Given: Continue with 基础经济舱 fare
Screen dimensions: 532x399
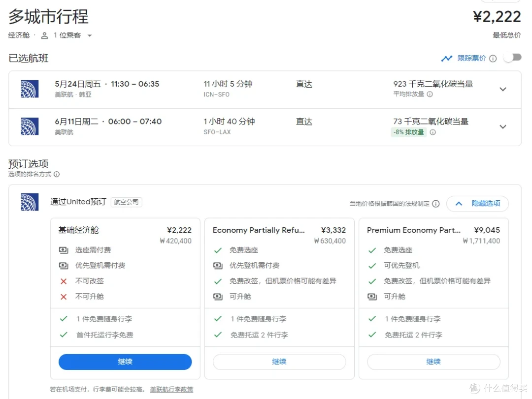Looking at the screenshot, I should pos(125,362).
